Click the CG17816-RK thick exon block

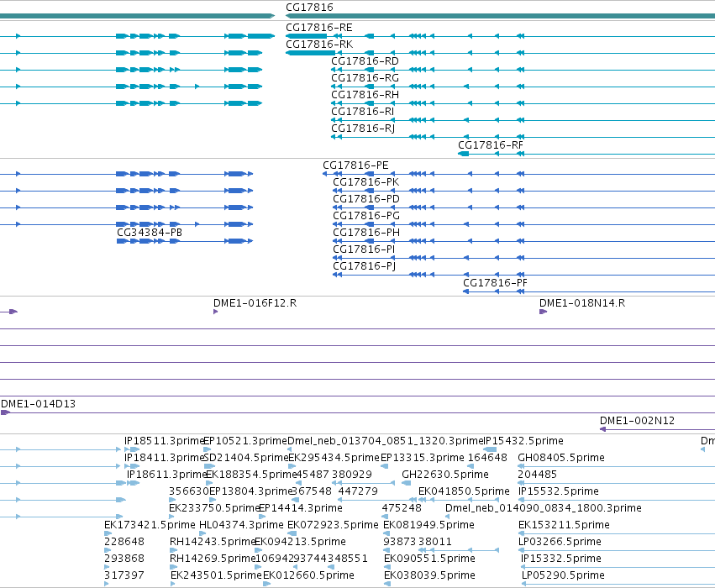click(x=310, y=53)
